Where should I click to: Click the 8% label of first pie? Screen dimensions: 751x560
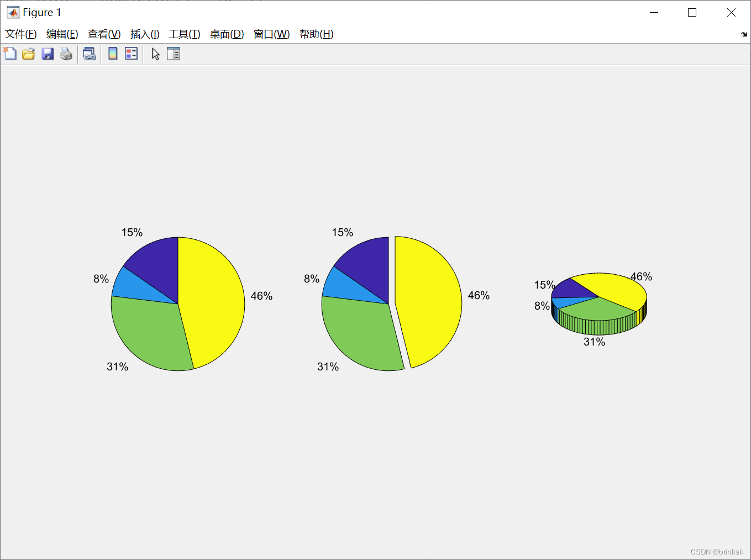101,279
